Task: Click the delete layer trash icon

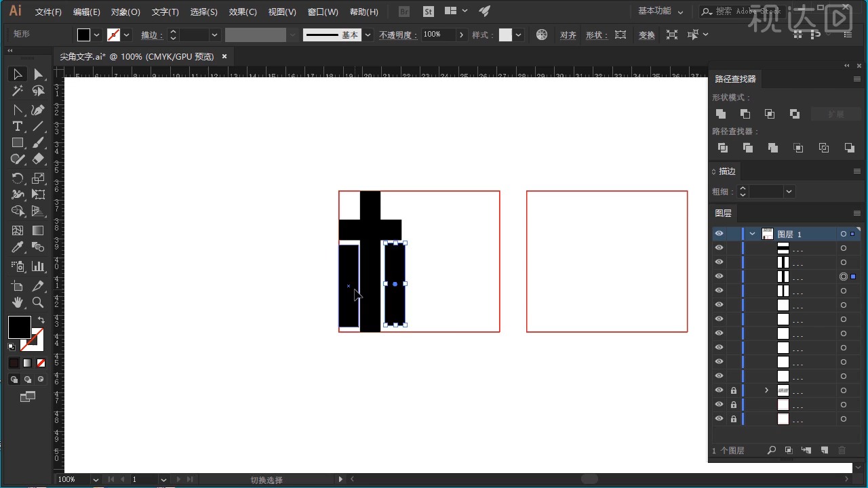Action: point(842,450)
